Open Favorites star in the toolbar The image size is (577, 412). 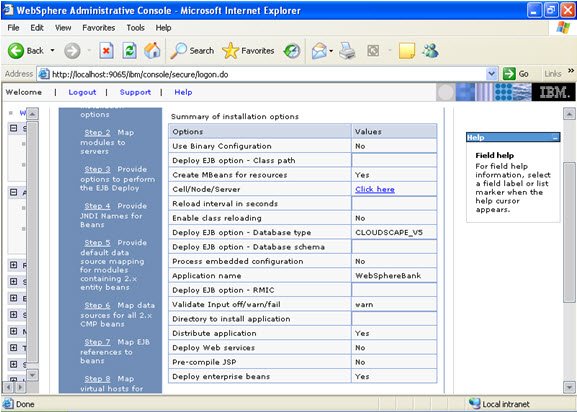[248, 51]
